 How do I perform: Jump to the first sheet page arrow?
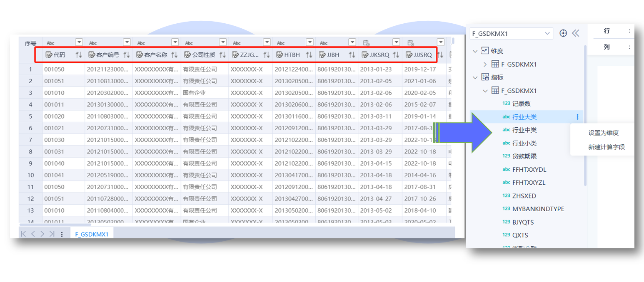24,234
